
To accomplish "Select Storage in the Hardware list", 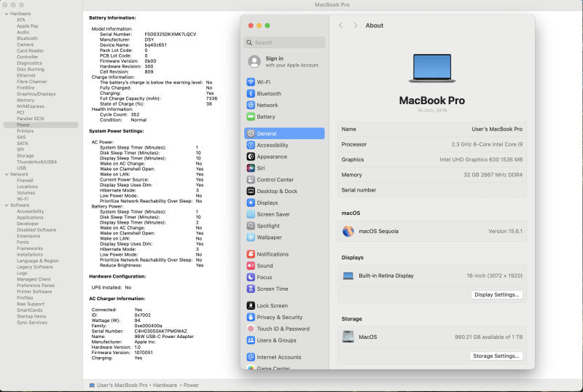I will [26, 156].
